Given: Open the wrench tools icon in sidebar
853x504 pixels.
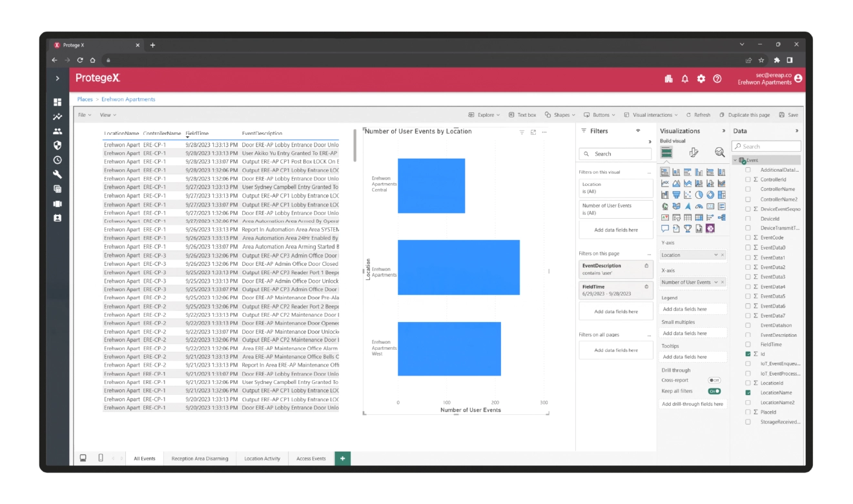Looking at the screenshot, I should [x=57, y=174].
